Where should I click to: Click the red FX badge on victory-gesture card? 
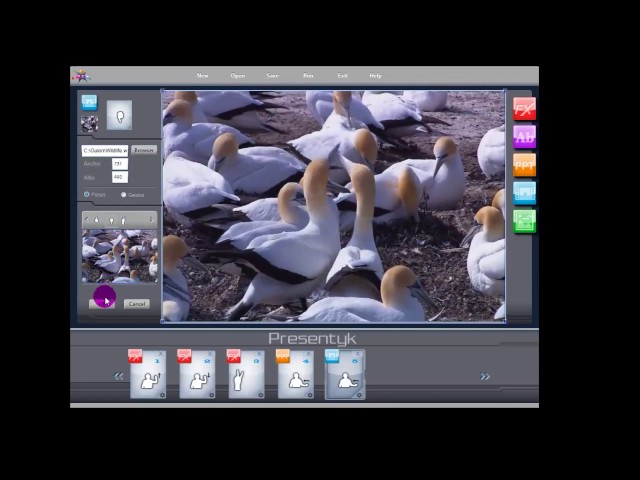click(x=233, y=356)
